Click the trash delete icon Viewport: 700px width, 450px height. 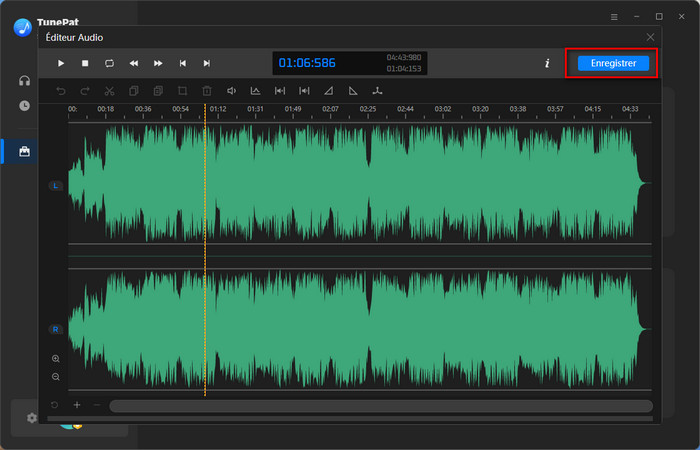pyautogui.click(x=207, y=91)
